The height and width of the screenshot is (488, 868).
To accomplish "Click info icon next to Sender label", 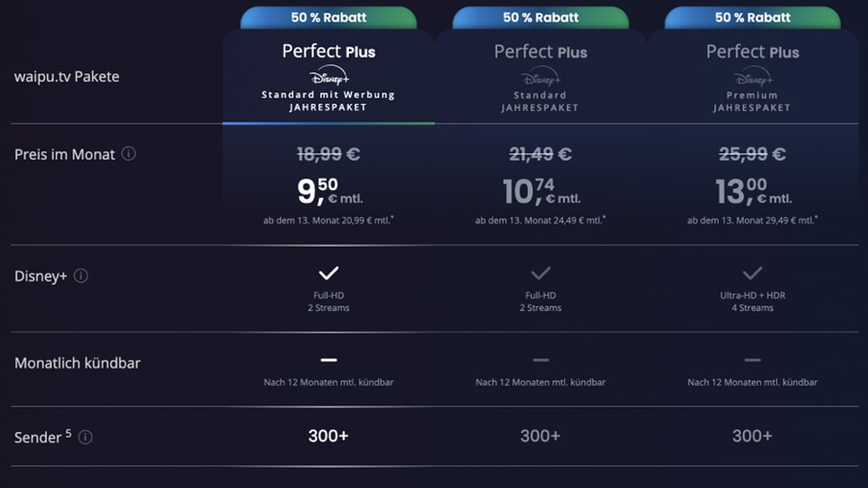I will click(x=85, y=437).
